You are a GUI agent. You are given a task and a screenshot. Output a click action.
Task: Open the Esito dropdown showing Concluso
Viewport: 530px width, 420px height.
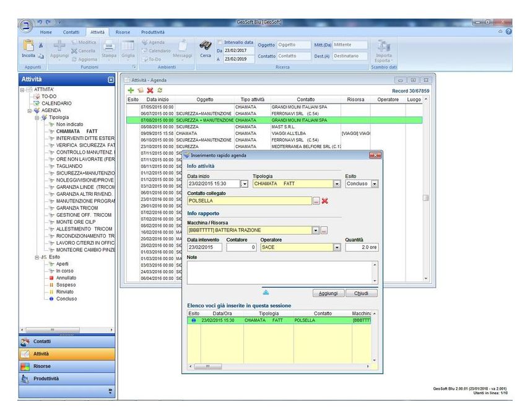(375, 183)
